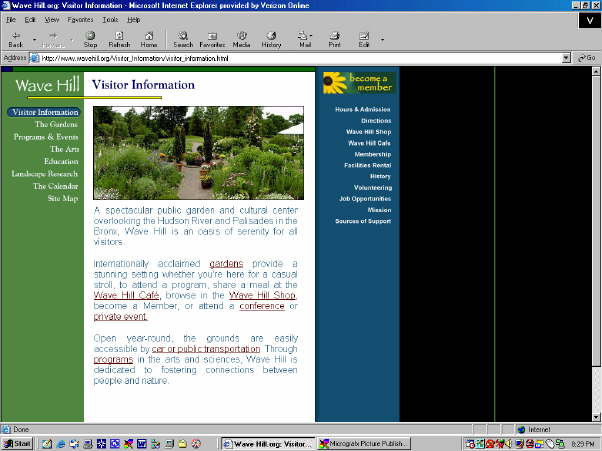Open The Calendar navigation link
Viewport: 602px width, 451px height.
55,186
